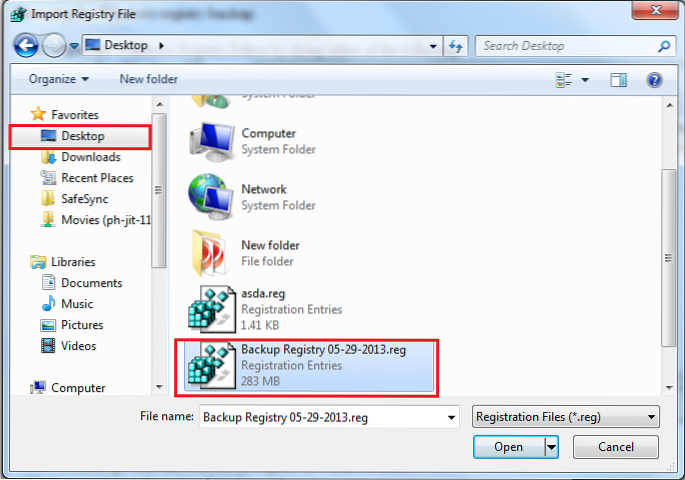Click the file list scrollbar down arrow
Screen dimensions: 685x480
[x=669, y=387]
